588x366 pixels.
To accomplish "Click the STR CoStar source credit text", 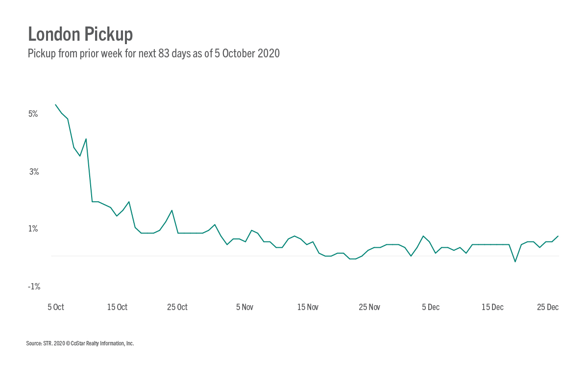I will click(x=80, y=343).
